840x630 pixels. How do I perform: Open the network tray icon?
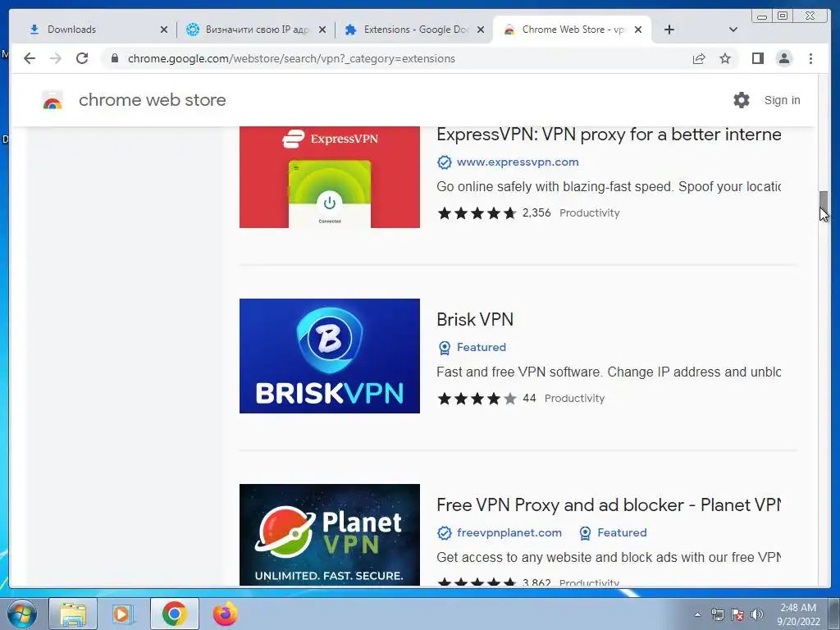[717, 614]
